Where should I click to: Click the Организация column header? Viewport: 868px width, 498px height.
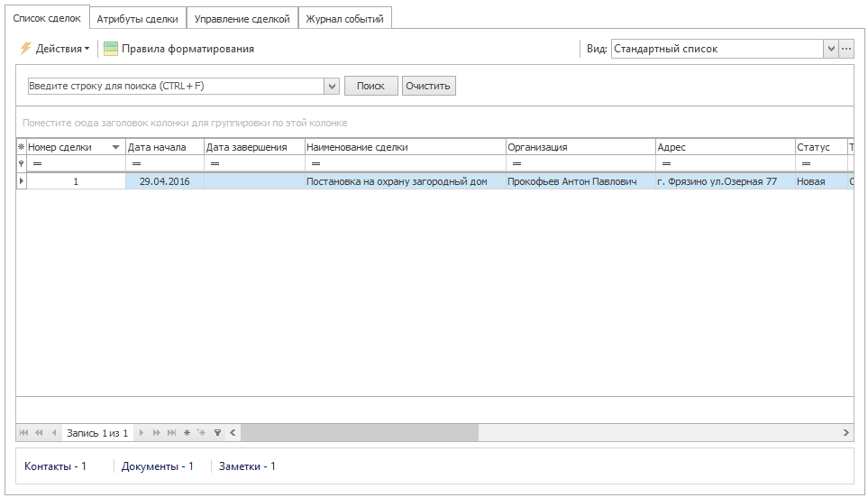580,147
